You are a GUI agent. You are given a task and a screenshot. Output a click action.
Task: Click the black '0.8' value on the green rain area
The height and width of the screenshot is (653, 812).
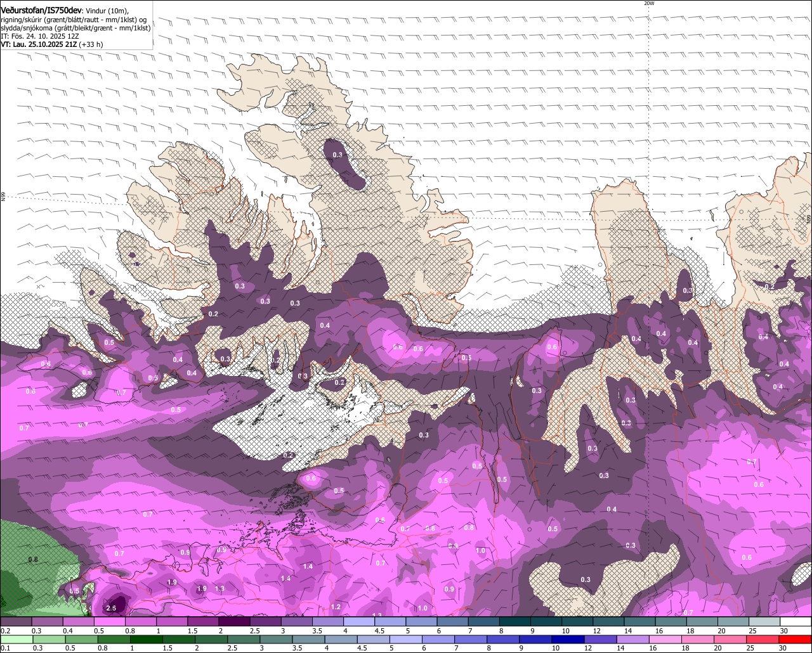(34, 559)
